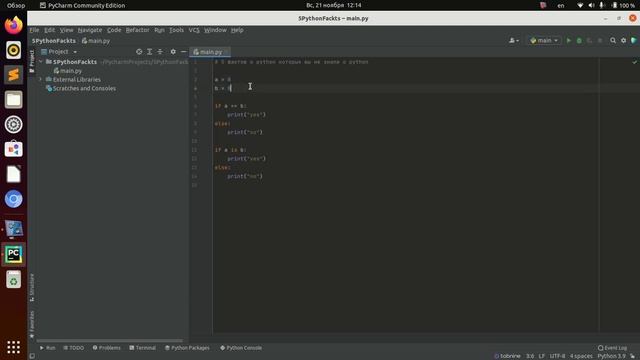Click PyCharm icon in the dock
The image size is (640, 360).
[x=13, y=254]
